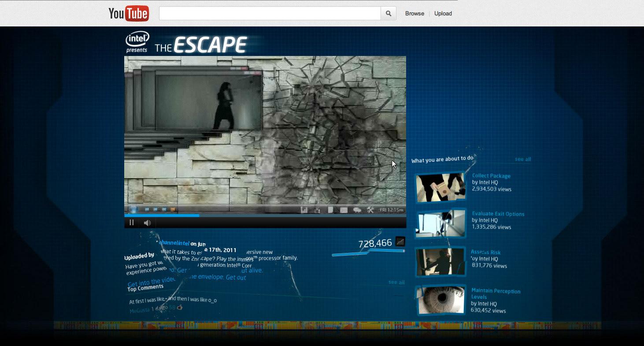Screen dimensions: 644x346
Task: Open the Collect Package thumbnail
Action: (440, 187)
